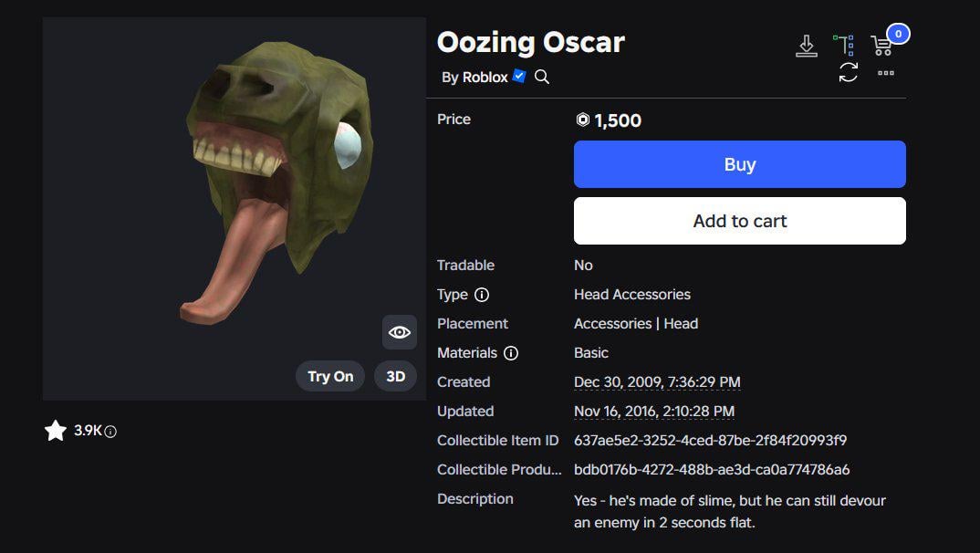Click the search magnifier beside creator name
980x553 pixels.
tap(542, 78)
